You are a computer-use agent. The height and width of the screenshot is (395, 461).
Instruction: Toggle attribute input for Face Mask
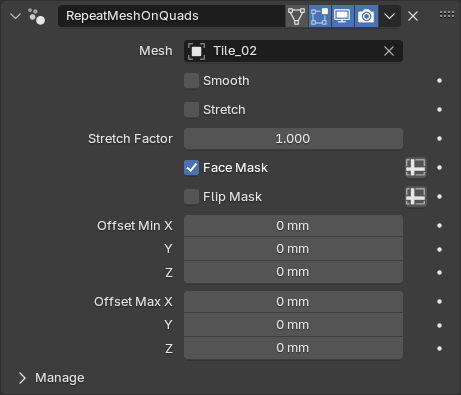416,167
